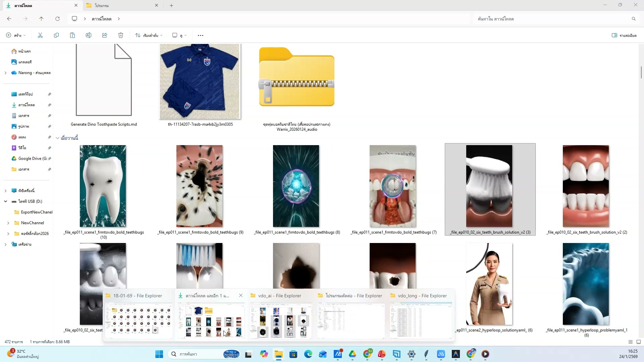
Task: Click the Rename icon in toolbar
Action: point(89,35)
